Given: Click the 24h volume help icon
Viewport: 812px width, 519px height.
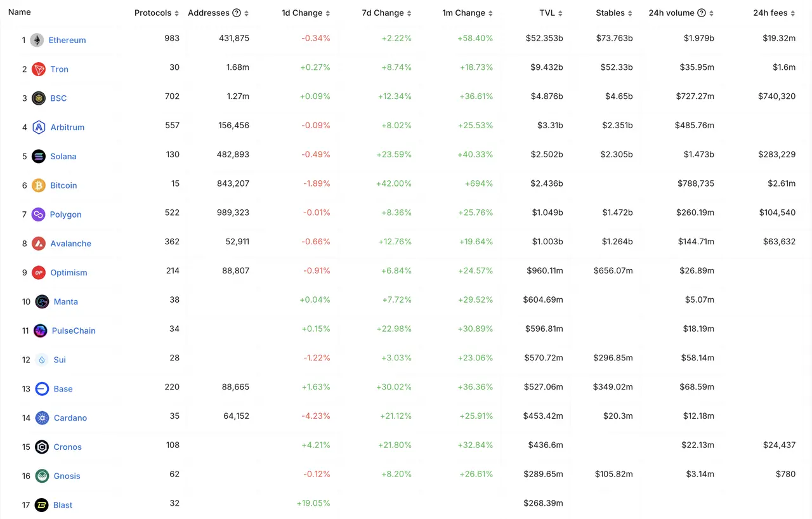Looking at the screenshot, I should tap(702, 13).
